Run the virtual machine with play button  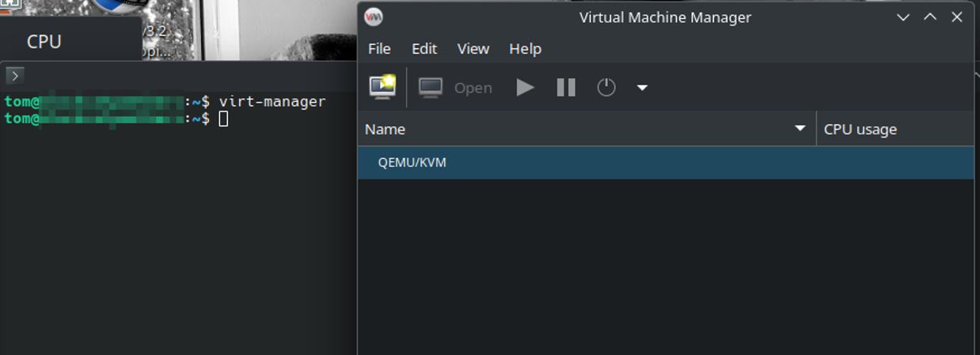pyautogui.click(x=525, y=87)
